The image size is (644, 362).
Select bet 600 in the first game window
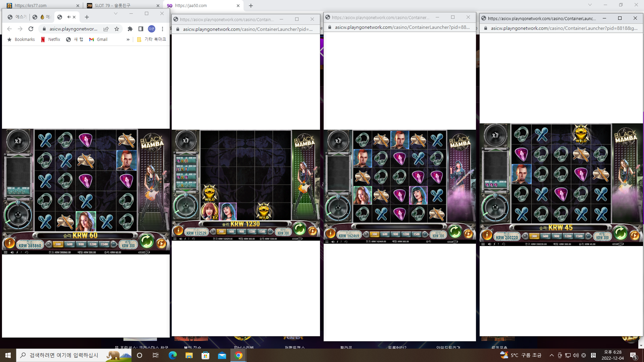point(70,244)
